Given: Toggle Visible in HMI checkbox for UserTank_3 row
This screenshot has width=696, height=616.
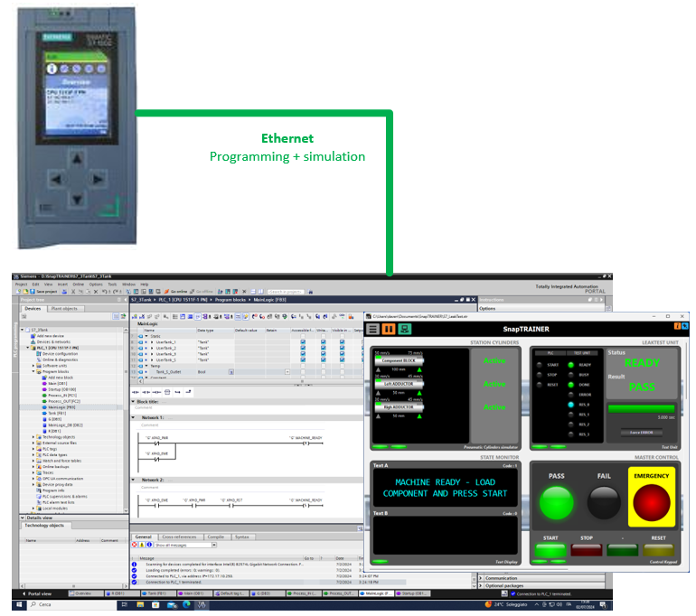Looking at the screenshot, I should click(x=343, y=354).
